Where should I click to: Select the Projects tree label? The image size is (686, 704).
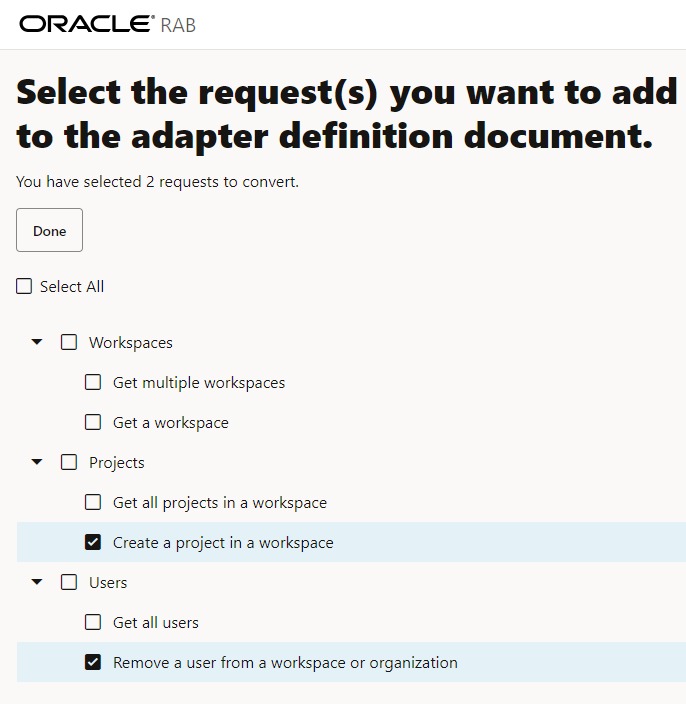(117, 463)
